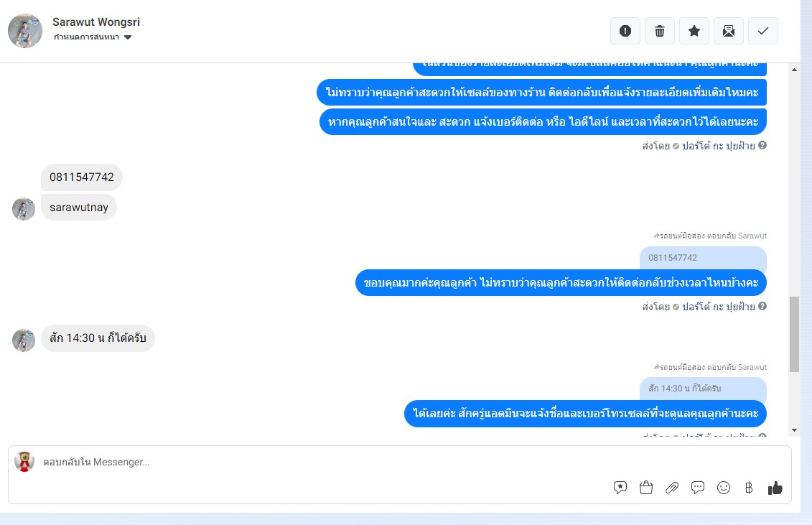This screenshot has width=812, height=525.
Task: Star the conversation as follow-up
Action: [x=694, y=31]
